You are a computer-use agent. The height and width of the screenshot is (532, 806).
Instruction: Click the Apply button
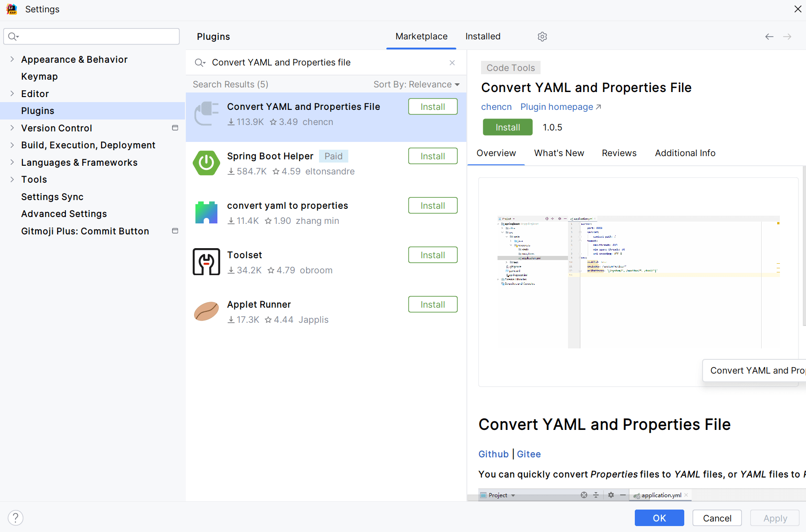click(x=774, y=518)
